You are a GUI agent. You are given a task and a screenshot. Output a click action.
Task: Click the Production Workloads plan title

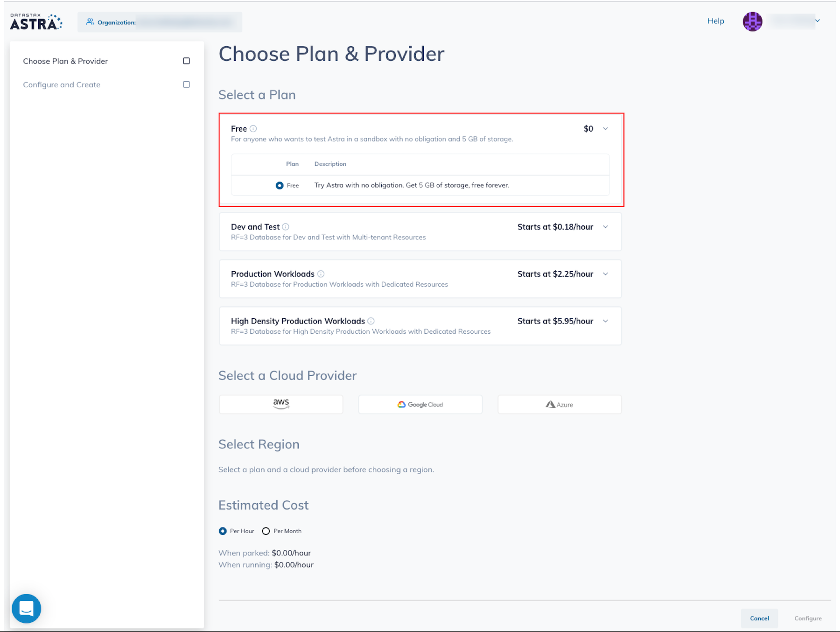[273, 274]
